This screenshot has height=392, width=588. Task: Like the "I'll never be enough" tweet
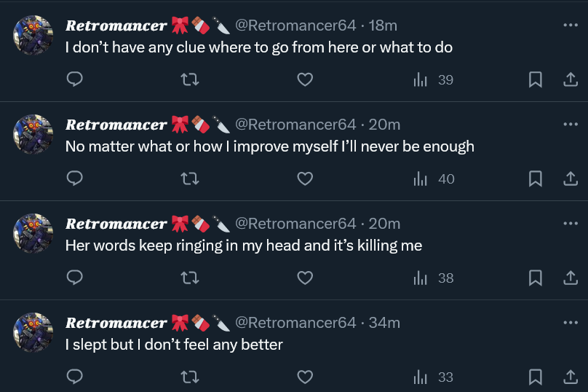(x=305, y=179)
